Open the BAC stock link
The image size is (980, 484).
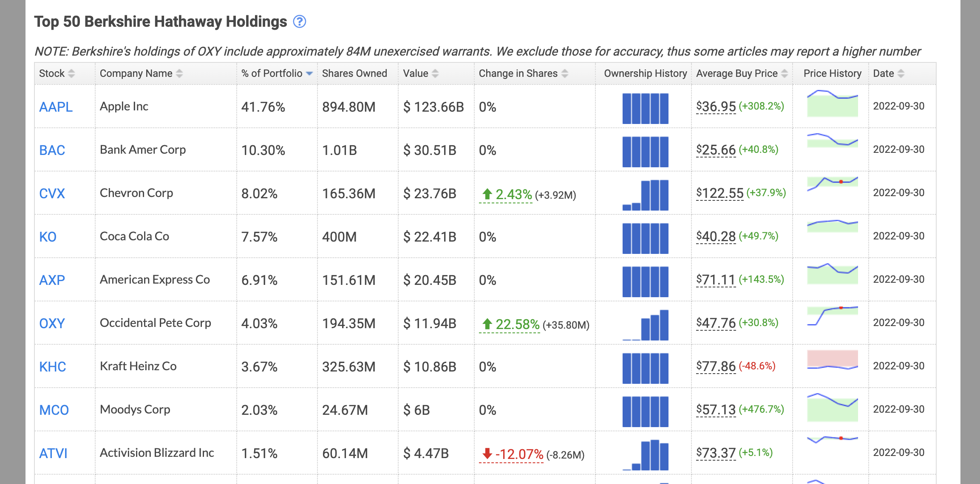pyautogui.click(x=52, y=150)
